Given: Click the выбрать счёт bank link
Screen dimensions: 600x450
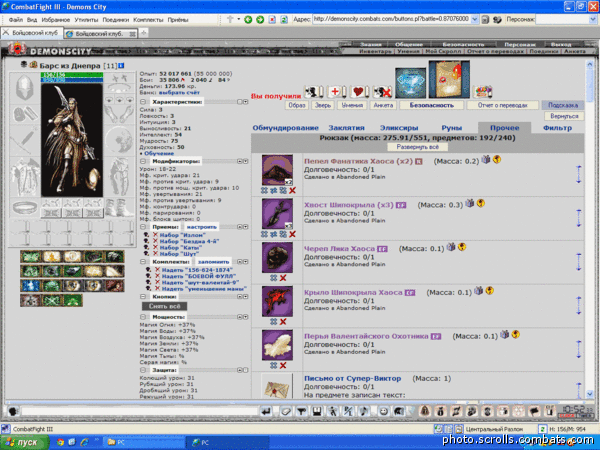Looking at the screenshot, I should (x=179, y=93).
